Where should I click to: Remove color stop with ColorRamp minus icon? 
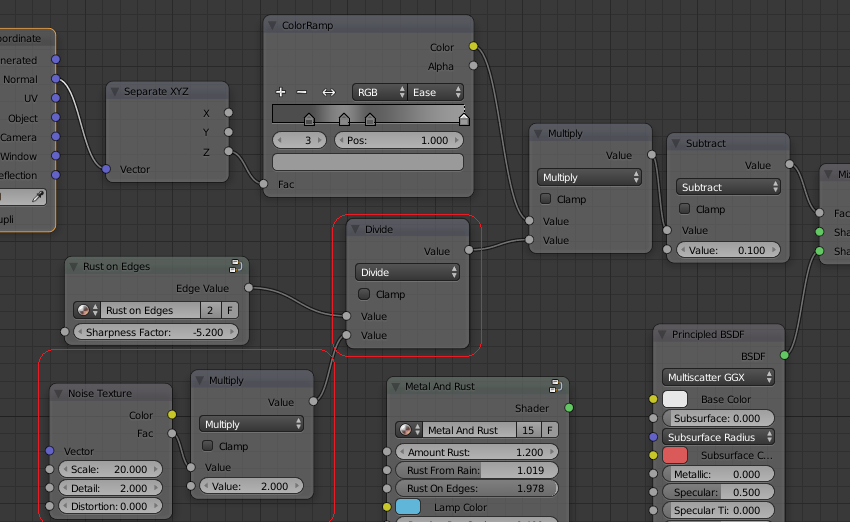tap(301, 92)
